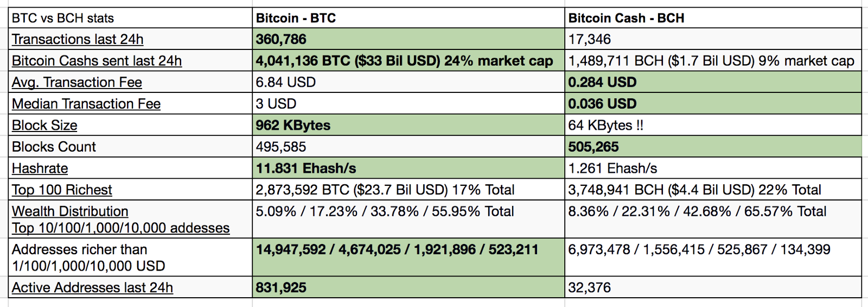Click the Blocks Count row label
868x307 pixels.
click(x=54, y=147)
